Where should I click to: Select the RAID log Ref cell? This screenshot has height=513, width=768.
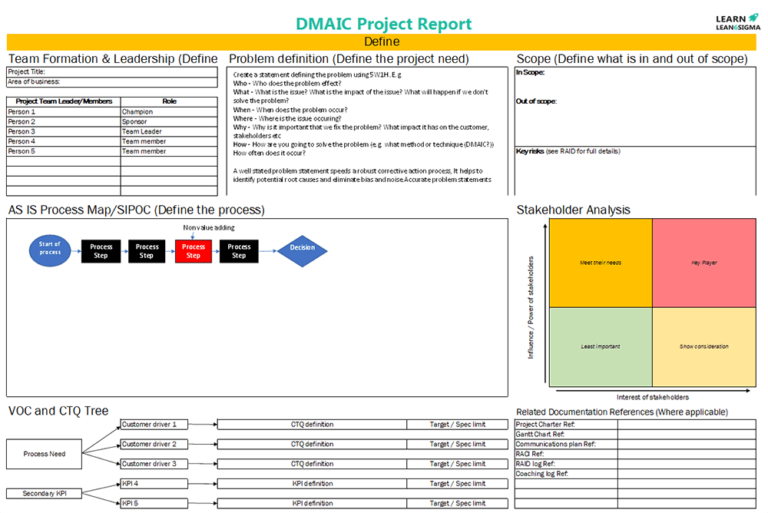pyautogui.click(x=565, y=464)
